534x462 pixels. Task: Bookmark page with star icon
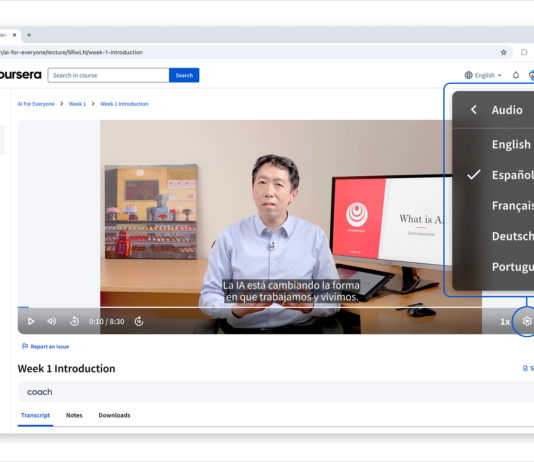(504, 52)
